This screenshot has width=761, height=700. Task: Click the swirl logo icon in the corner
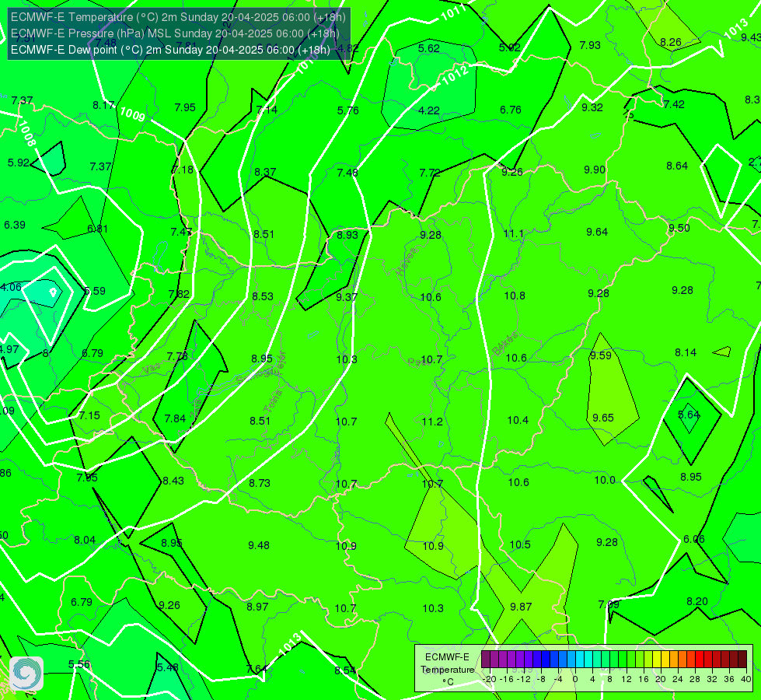point(26,674)
